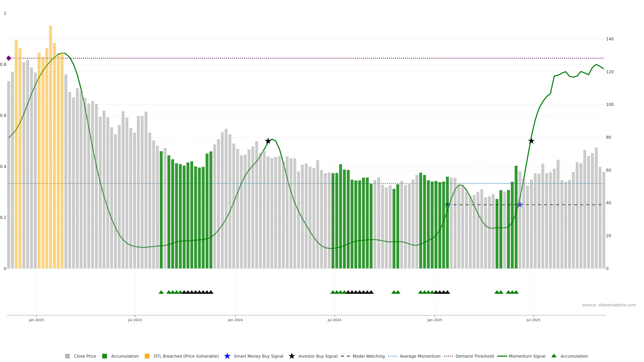Click the black Investor Buy Signal legend star
The width and height of the screenshot is (644, 362).
(x=291, y=356)
